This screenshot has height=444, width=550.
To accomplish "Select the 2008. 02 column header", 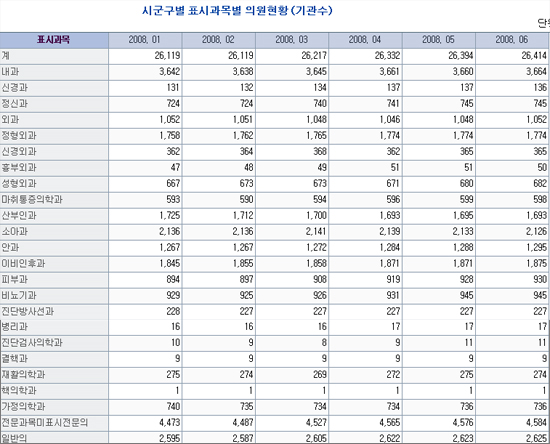I will point(219,40).
